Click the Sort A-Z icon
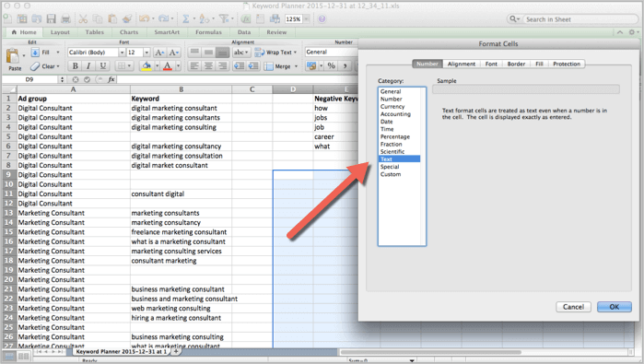644x364 pixels. [204, 18]
